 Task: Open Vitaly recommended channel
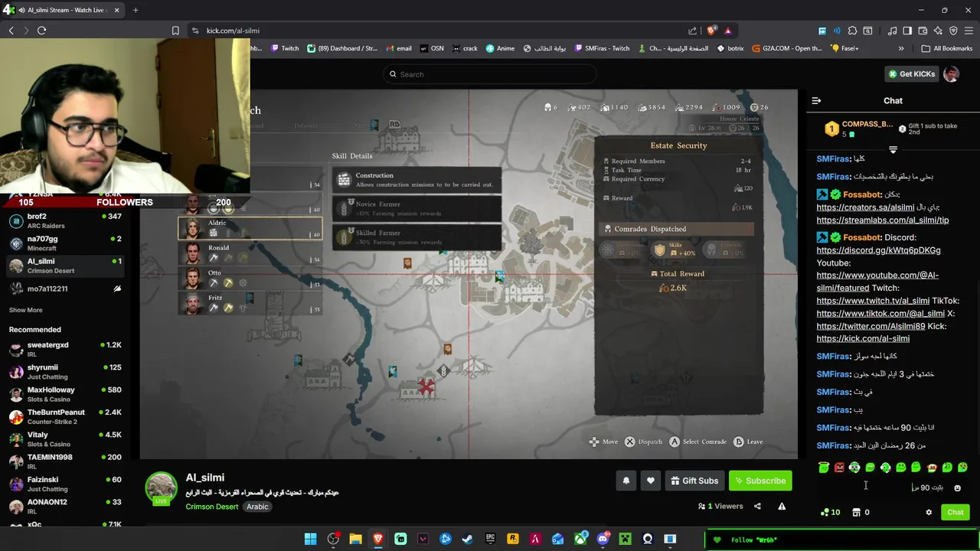point(65,439)
